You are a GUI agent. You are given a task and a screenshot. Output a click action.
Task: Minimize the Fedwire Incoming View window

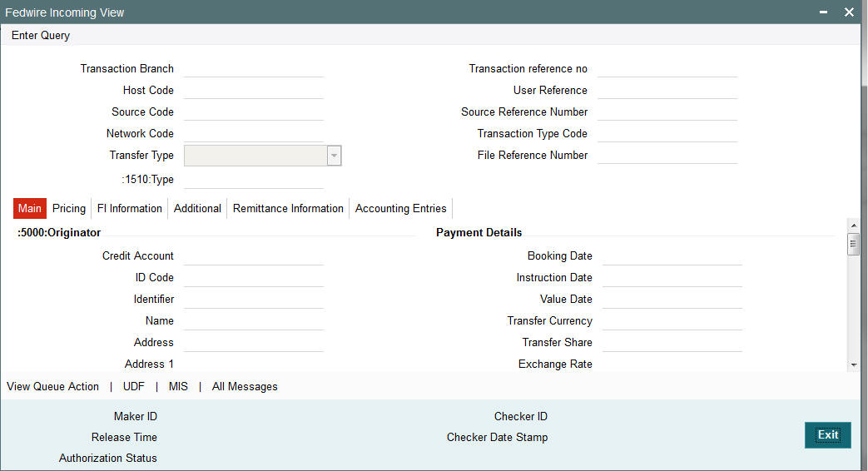(x=824, y=12)
